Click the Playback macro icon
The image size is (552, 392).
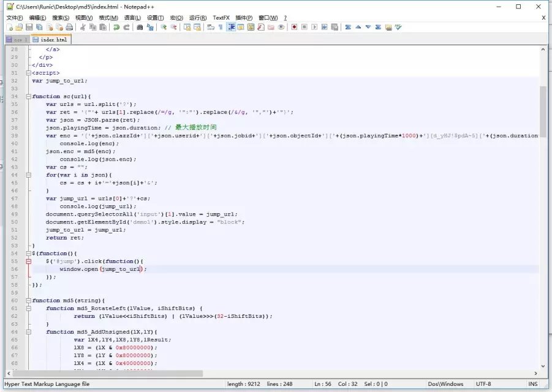pos(314,27)
